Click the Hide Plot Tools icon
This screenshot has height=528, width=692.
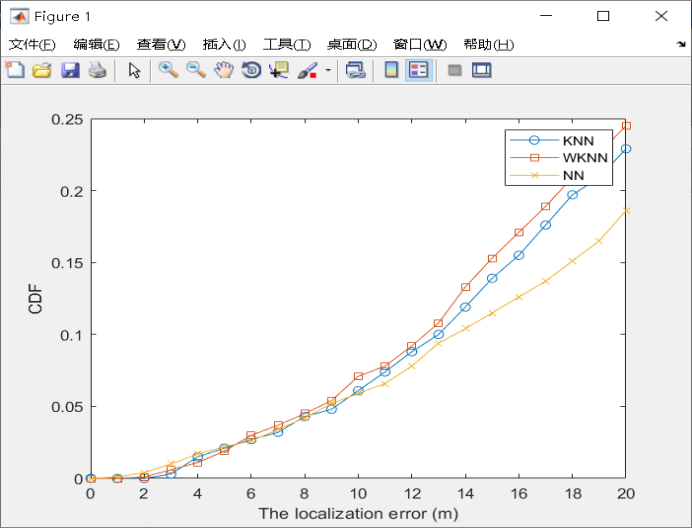pyautogui.click(x=455, y=70)
